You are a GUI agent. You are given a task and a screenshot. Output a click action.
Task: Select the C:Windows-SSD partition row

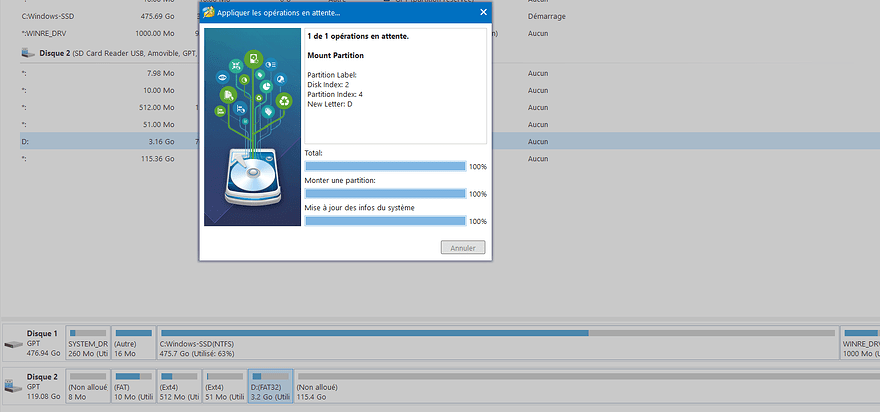(x=100, y=16)
